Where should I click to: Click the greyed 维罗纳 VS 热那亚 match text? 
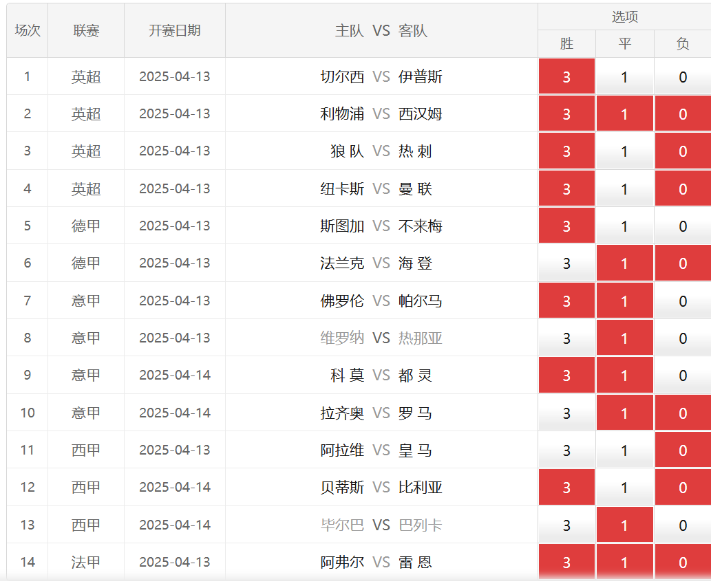click(381, 338)
